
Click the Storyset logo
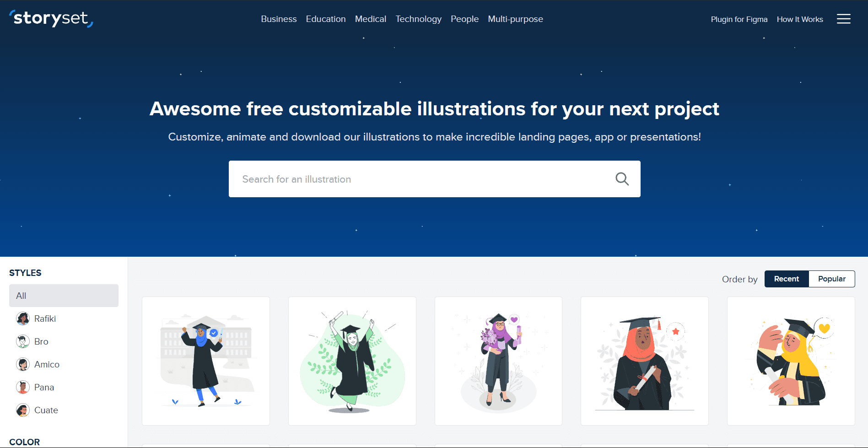[51, 18]
